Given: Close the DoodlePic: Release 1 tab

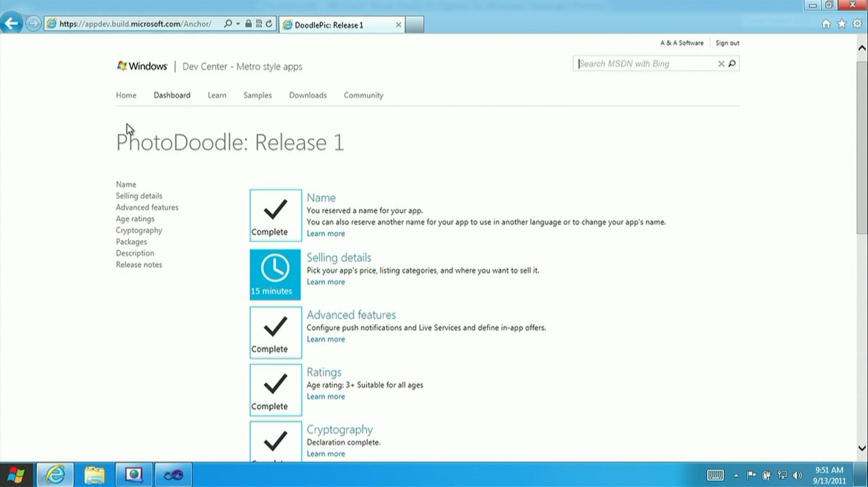Looking at the screenshot, I should pyautogui.click(x=398, y=24).
